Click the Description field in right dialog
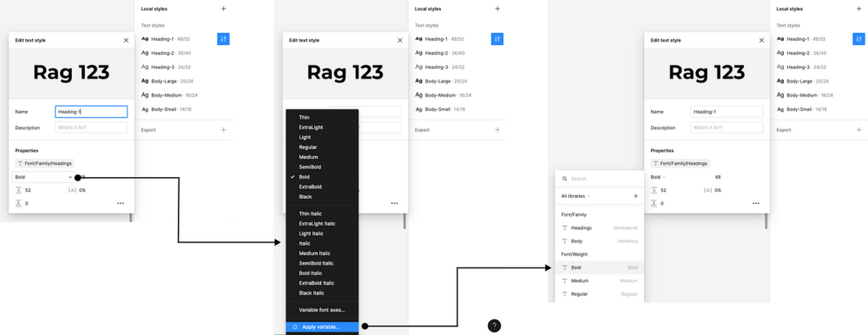This screenshot has width=868, height=335. (727, 128)
